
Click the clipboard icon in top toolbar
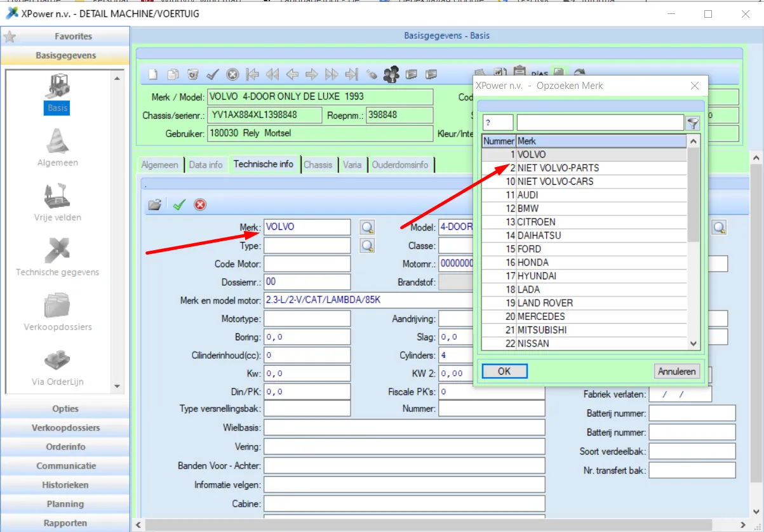click(519, 72)
